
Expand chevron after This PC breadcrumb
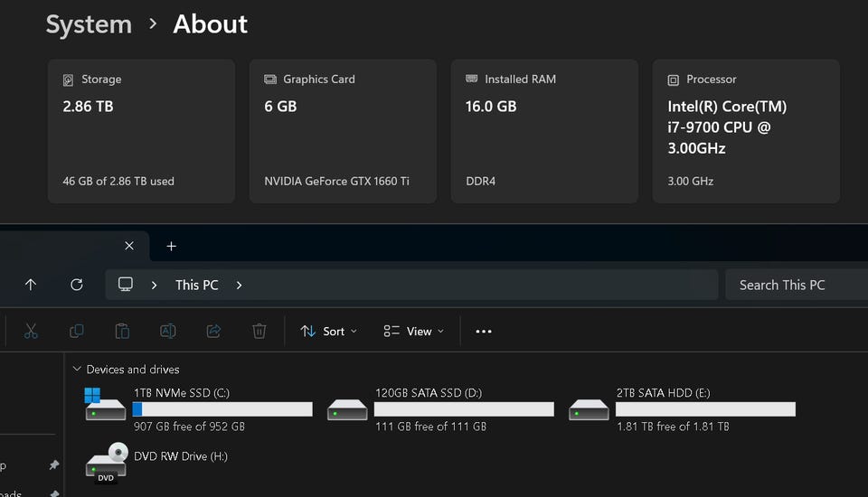click(x=239, y=285)
